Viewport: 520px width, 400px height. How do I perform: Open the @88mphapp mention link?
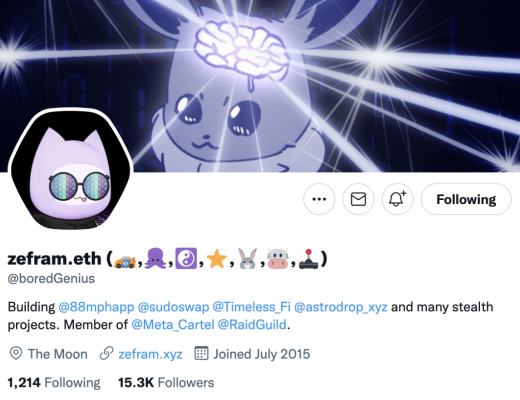tap(96, 307)
